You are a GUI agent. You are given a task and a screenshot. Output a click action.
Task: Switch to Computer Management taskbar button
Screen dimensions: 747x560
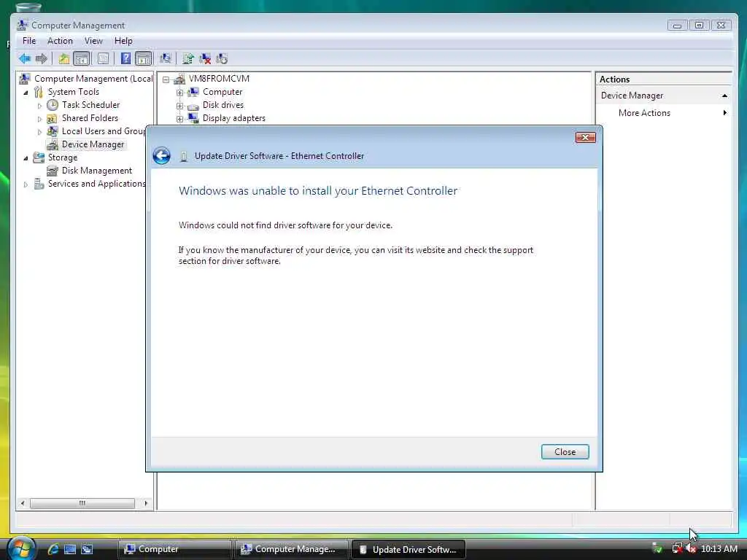point(291,549)
